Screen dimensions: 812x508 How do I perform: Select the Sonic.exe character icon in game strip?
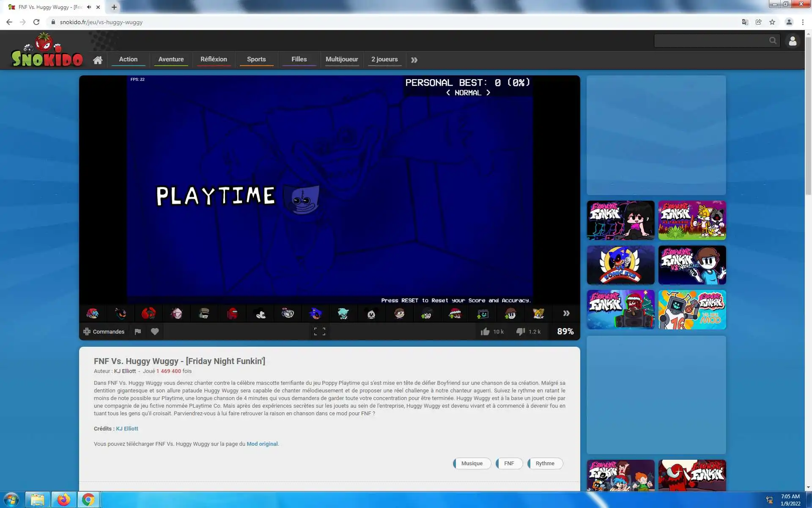click(315, 314)
